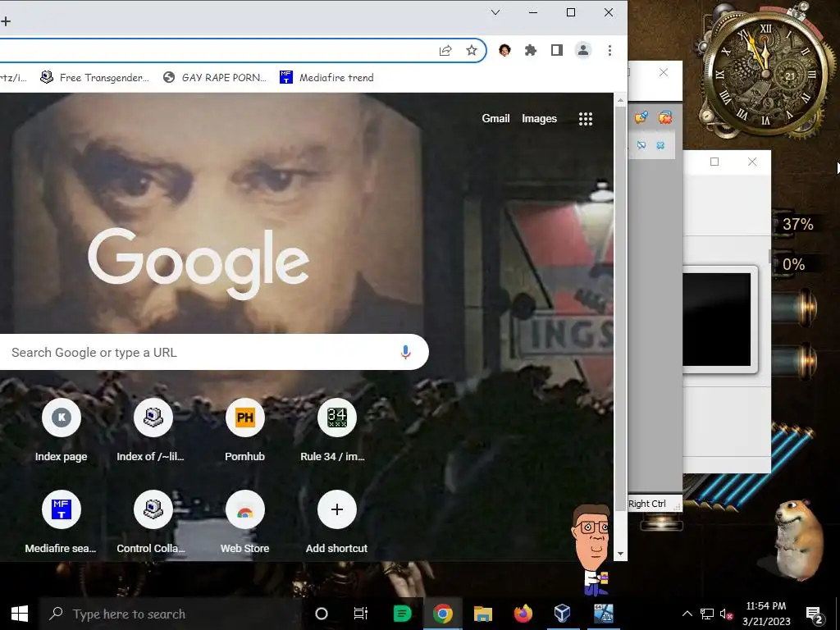Switch to Chrome on the taskbar
The height and width of the screenshot is (630, 840).
443,614
